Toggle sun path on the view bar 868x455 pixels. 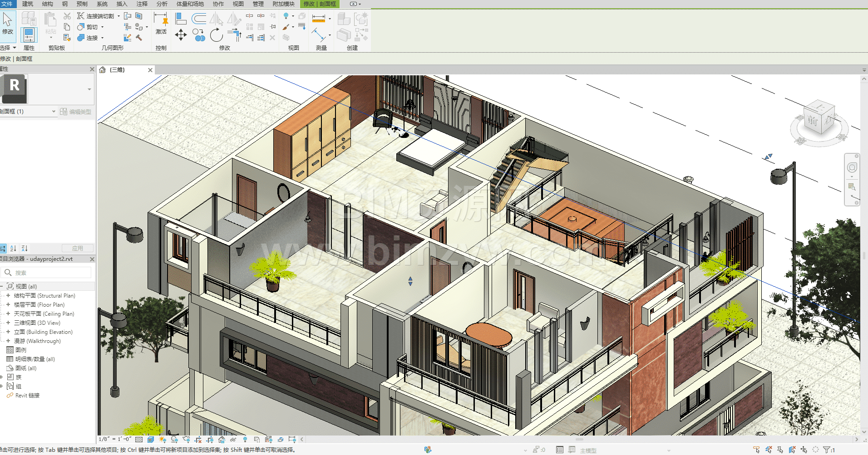pos(163,440)
